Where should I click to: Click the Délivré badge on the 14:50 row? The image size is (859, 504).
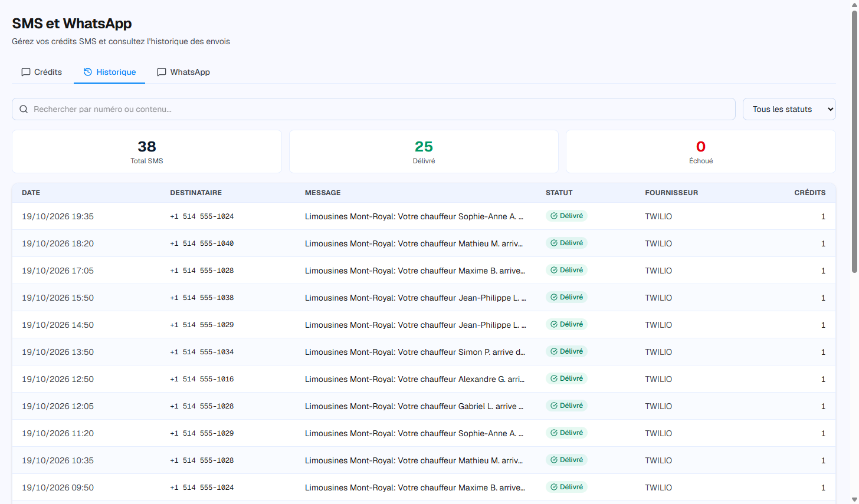click(566, 324)
